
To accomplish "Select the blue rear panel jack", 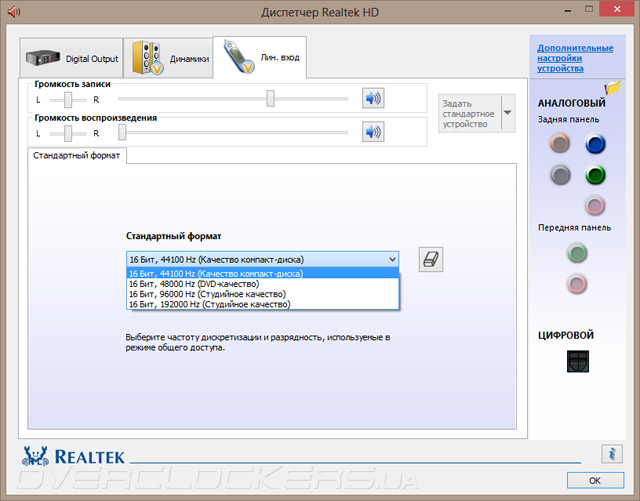I will 595,143.
